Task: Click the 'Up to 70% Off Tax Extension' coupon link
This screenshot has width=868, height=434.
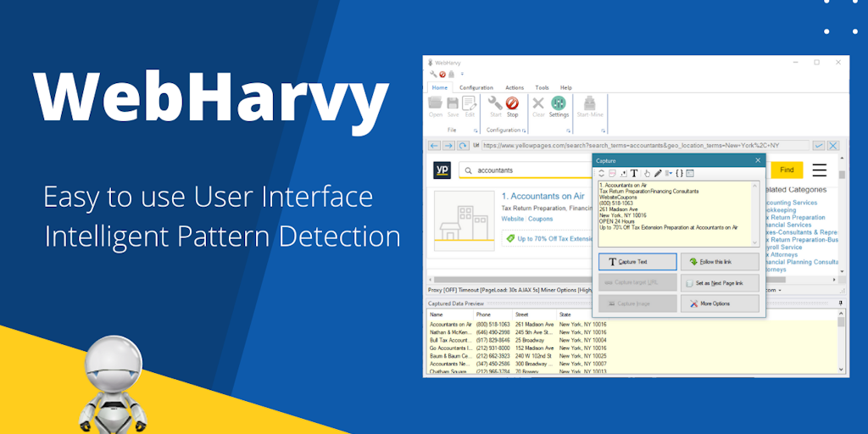Action: click(554, 239)
